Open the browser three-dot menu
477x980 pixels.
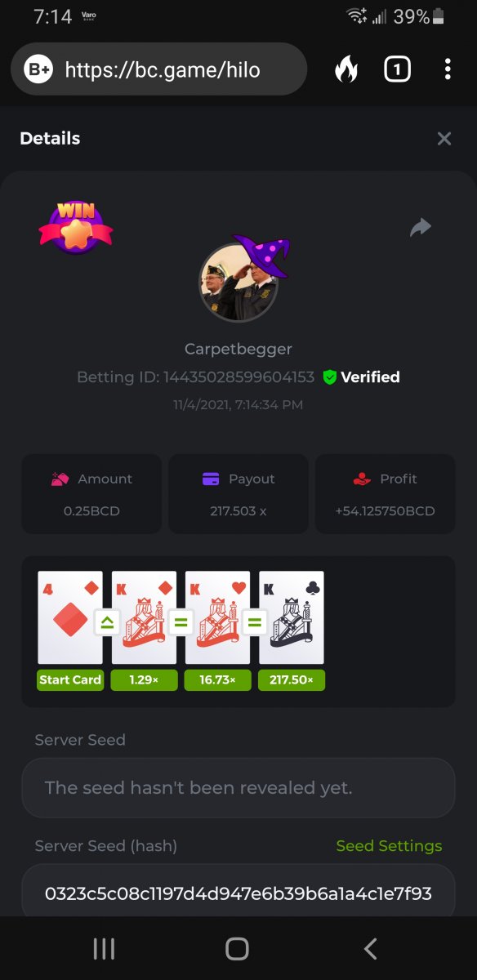pos(448,70)
